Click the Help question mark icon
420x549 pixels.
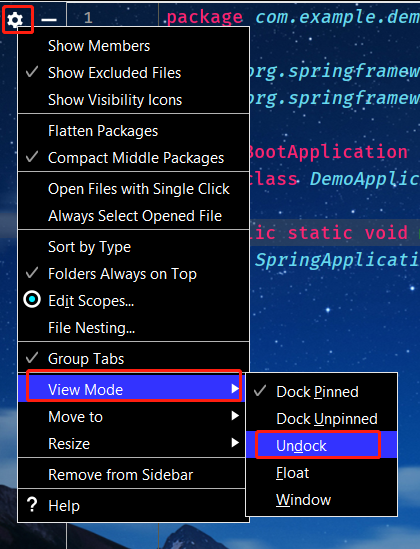(32, 505)
